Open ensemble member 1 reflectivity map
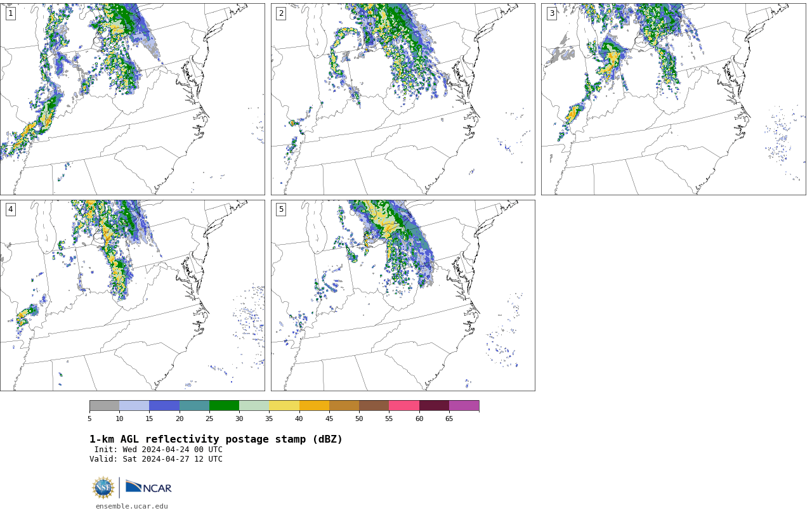The image size is (812, 513). (132, 99)
